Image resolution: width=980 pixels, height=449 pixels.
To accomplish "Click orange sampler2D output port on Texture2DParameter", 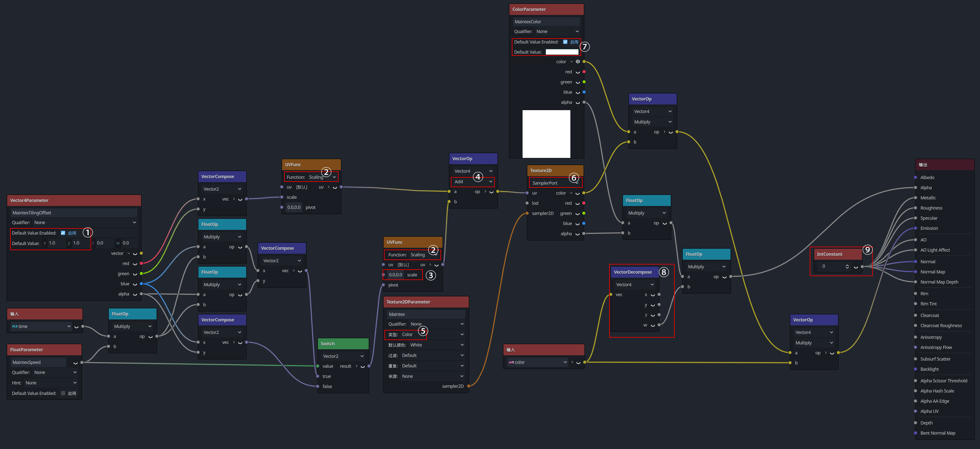I will pos(469,386).
